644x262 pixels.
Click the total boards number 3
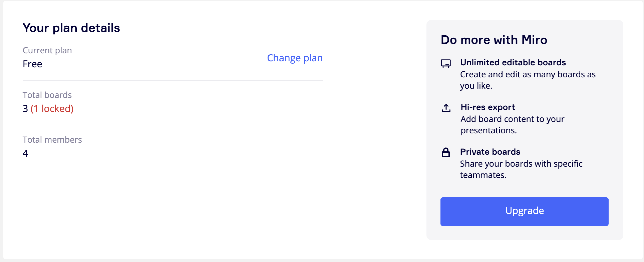(x=25, y=109)
